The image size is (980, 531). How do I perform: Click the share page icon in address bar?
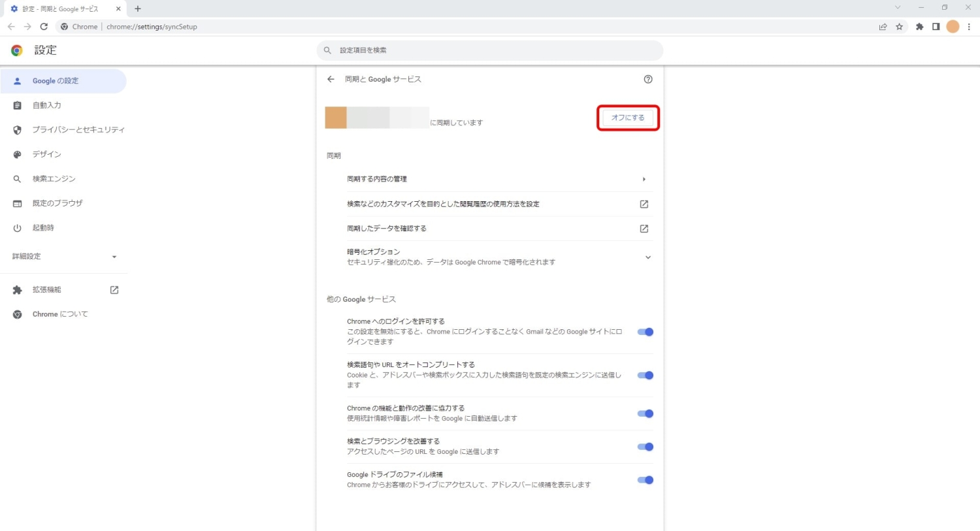pyautogui.click(x=883, y=27)
